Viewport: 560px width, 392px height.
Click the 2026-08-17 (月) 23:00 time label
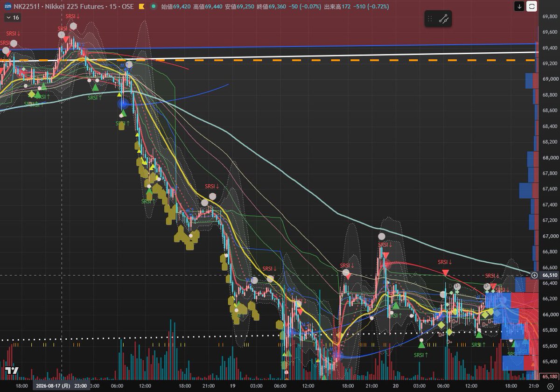coord(61,386)
